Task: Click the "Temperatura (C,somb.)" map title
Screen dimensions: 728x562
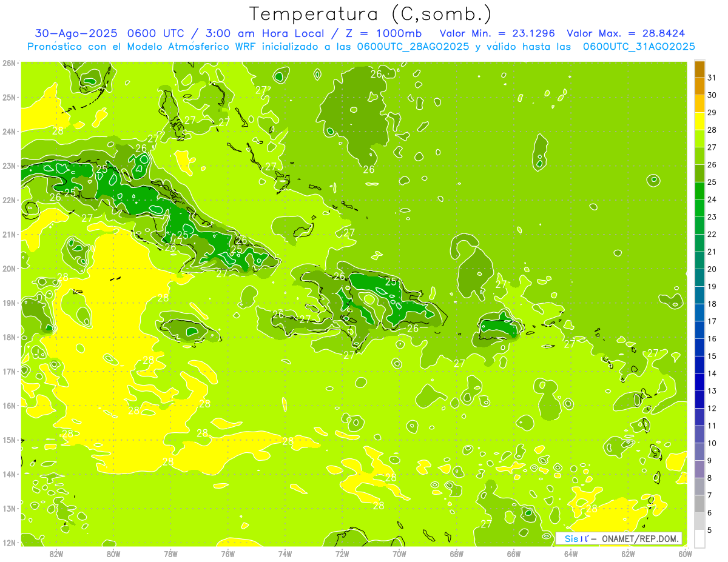Action: click(x=370, y=13)
